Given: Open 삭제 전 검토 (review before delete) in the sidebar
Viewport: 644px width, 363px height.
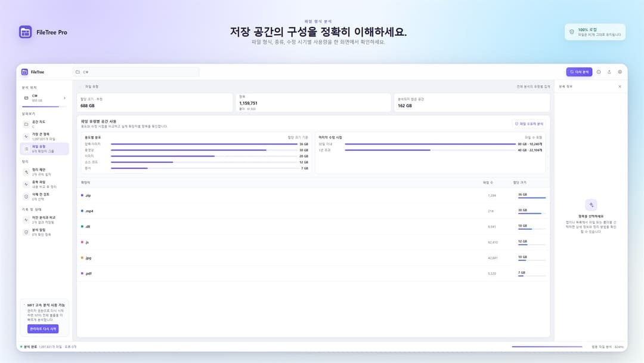Looking at the screenshot, I should coord(44,196).
